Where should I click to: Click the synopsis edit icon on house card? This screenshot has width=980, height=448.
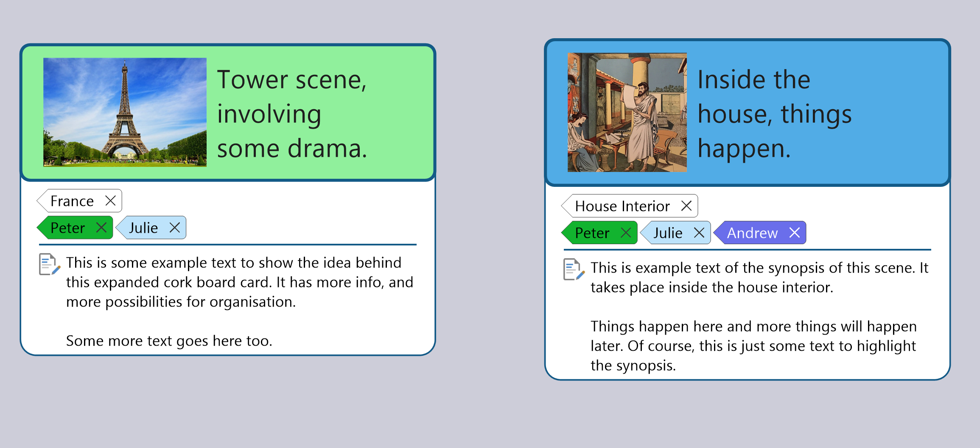click(x=574, y=269)
